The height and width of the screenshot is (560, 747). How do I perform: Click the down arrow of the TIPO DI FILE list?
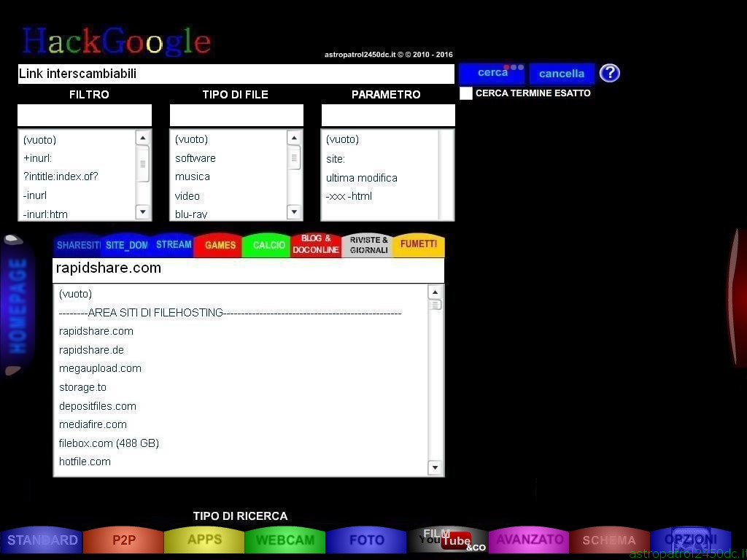point(294,212)
